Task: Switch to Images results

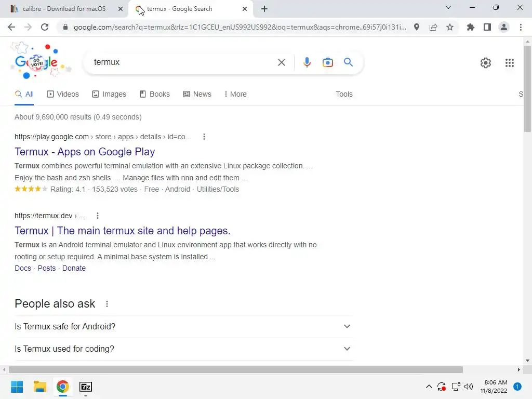Action: pos(109,94)
